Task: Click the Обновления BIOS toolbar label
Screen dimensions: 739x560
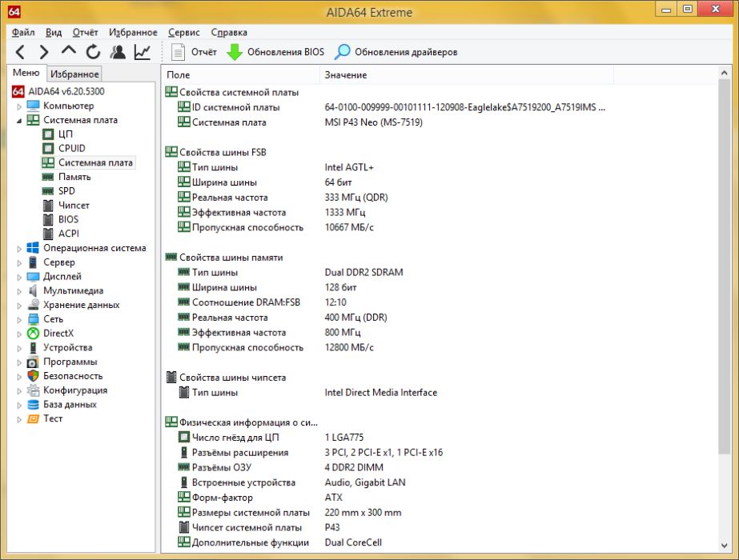Action: pyautogui.click(x=286, y=52)
